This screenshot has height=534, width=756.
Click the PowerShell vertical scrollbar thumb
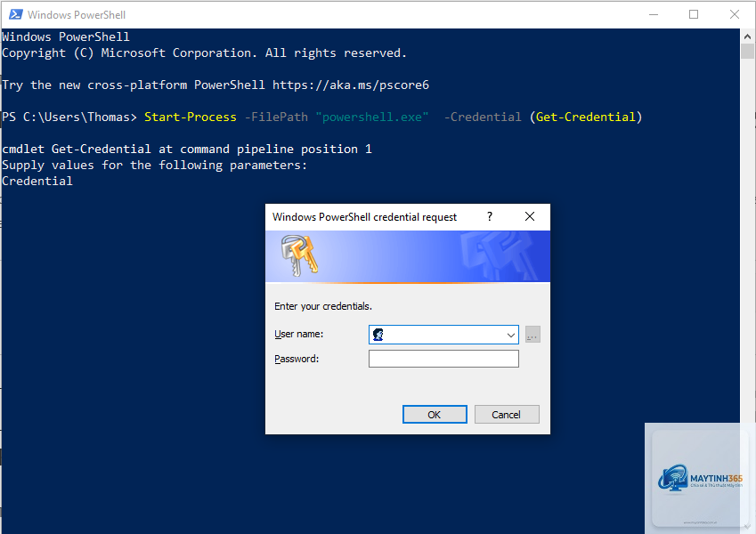tap(747, 51)
